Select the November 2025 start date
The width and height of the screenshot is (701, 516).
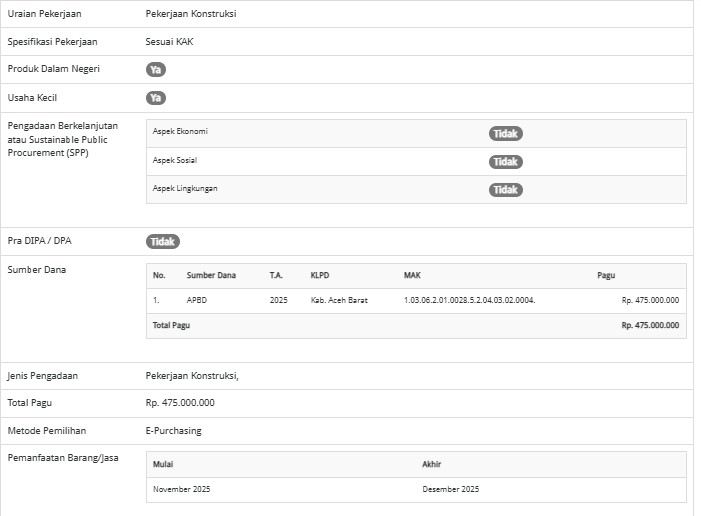[181, 489]
